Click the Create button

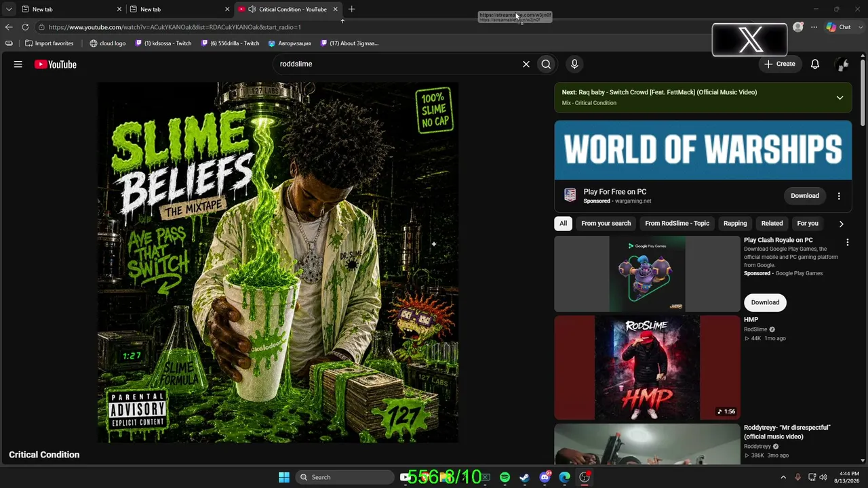(x=779, y=64)
